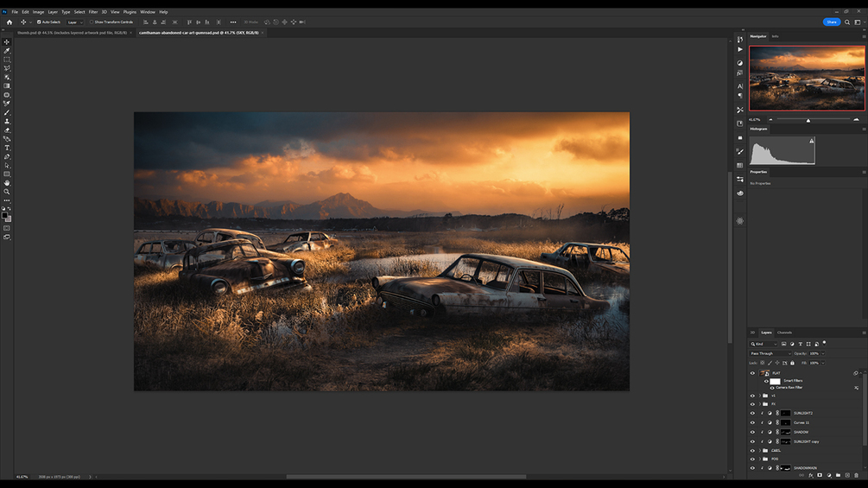Select the Brush tool

pos(7,112)
